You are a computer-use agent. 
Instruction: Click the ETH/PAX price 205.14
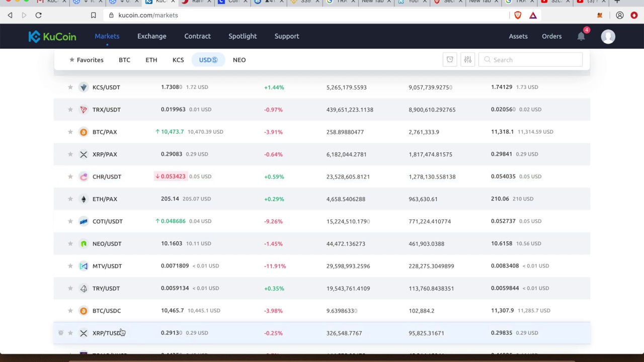pyautogui.click(x=170, y=199)
